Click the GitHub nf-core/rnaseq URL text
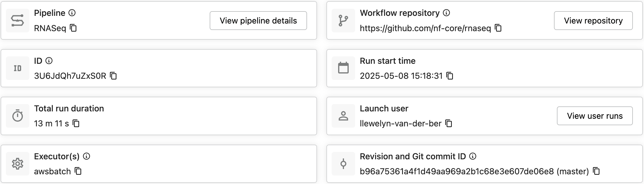The width and height of the screenshot is (644, 184). (x=425, y=28)
